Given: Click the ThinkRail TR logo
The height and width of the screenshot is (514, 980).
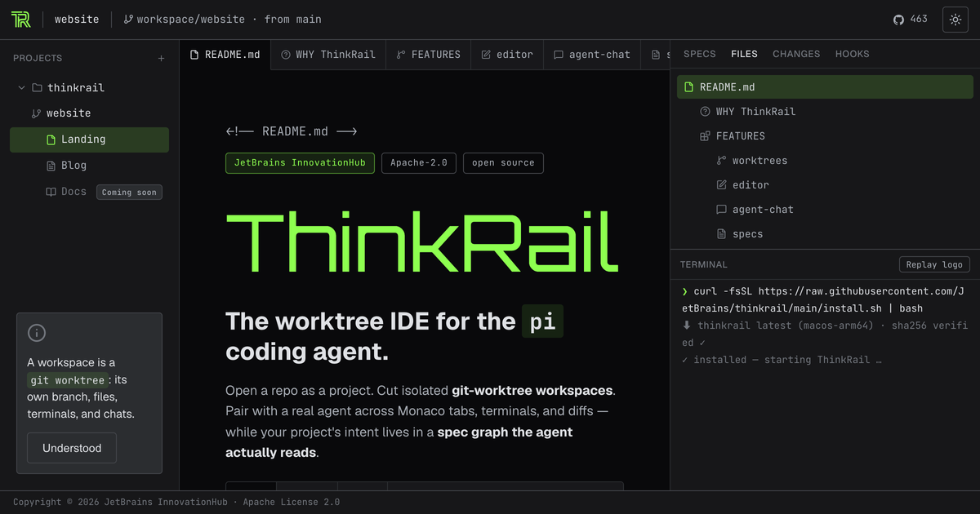Looking at the screenshot, I should (x=21, y=19).
